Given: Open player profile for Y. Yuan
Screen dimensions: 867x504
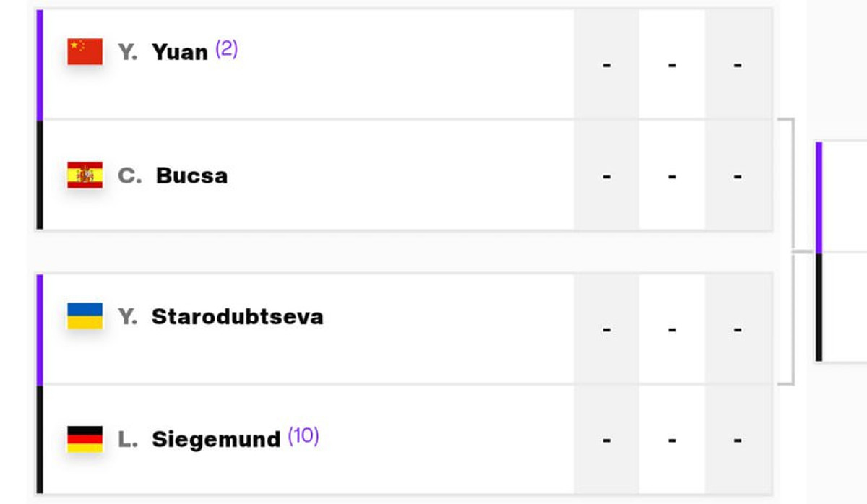Looking at the screenshot, I should coord(163,52).
